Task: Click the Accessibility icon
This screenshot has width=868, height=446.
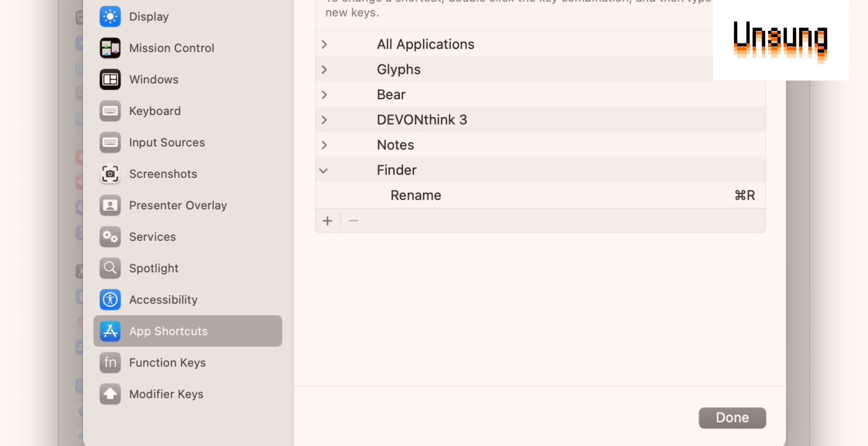Action: click(x=110, y=300)
